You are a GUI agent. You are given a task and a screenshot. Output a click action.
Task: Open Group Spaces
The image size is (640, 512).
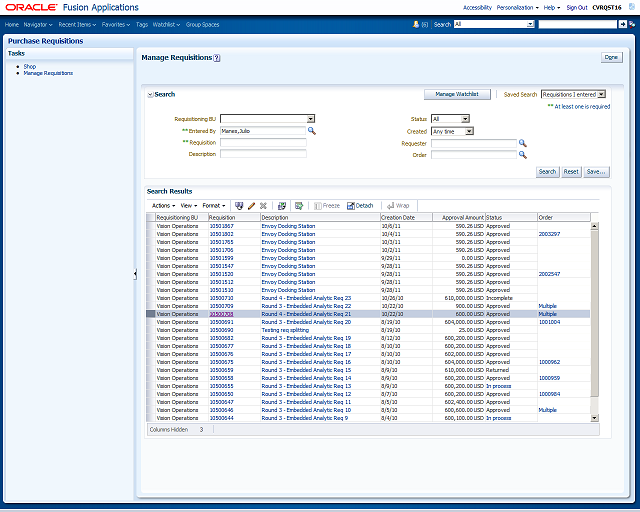(x=202, y=24)
